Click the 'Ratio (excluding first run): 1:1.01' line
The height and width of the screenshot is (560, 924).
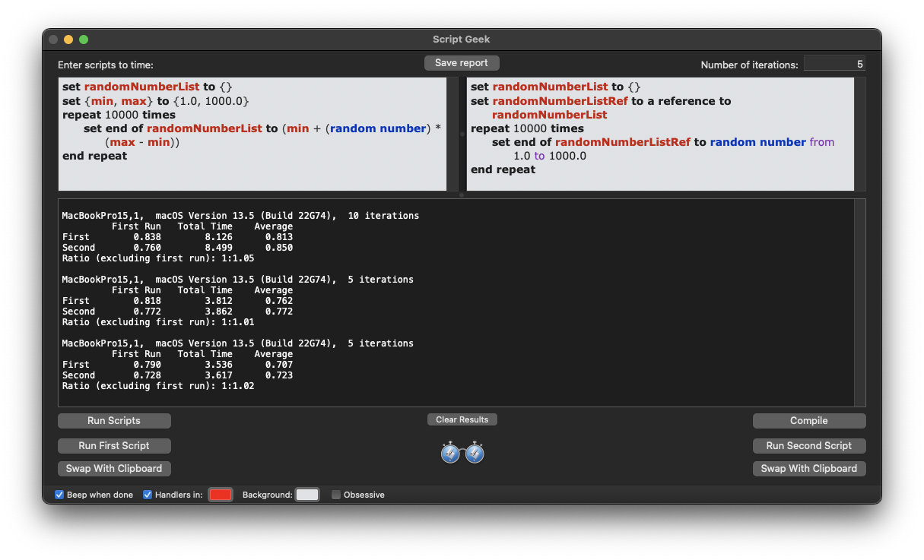pos(158,322)
